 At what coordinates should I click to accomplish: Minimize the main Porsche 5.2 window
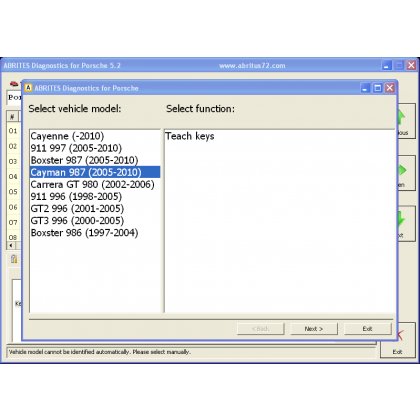tap(387, 65)
